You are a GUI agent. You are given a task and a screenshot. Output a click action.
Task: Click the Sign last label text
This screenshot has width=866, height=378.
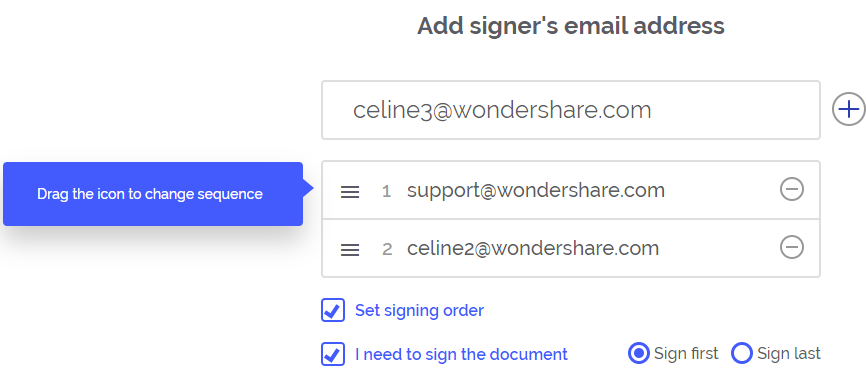click(789, 353)
